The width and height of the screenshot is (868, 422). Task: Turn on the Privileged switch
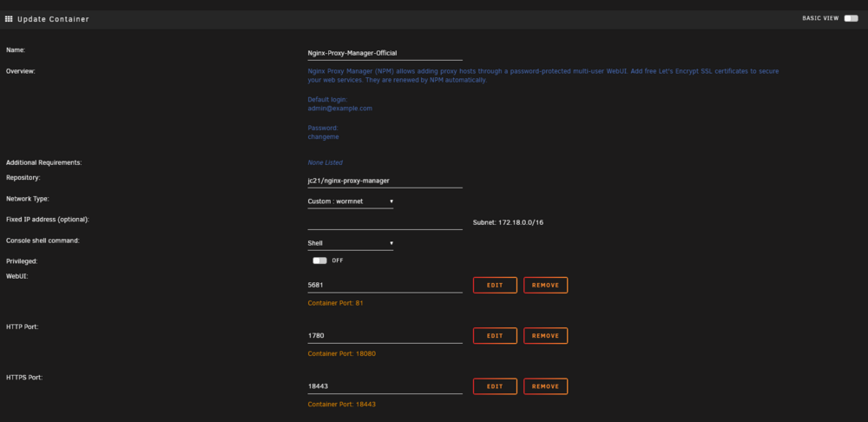320,260
